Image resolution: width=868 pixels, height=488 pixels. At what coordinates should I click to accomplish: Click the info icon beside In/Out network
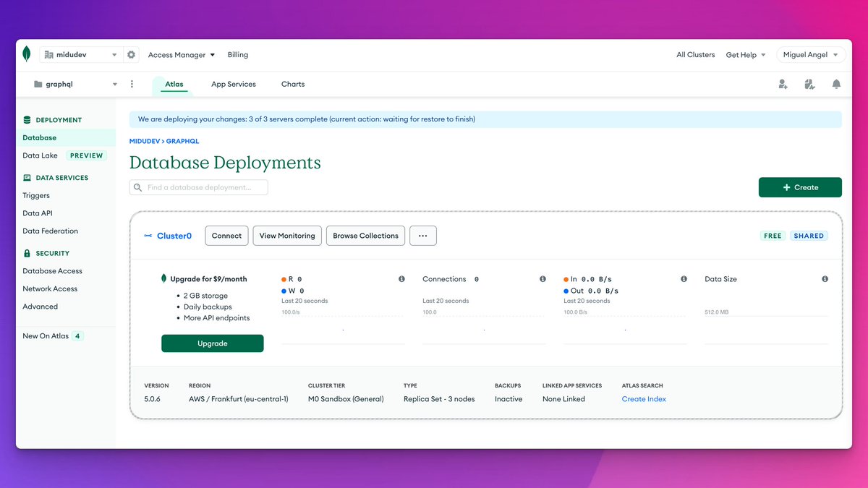click(x=684, y=279)
